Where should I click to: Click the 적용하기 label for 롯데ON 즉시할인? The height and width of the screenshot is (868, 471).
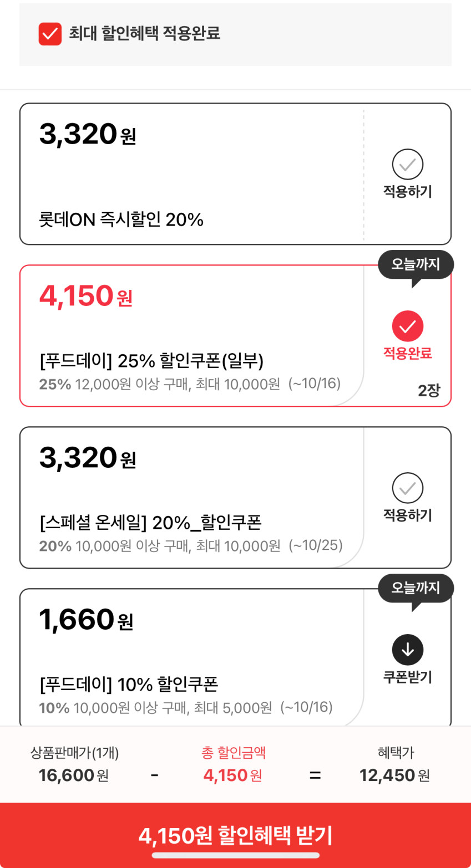tap(408, 192)
